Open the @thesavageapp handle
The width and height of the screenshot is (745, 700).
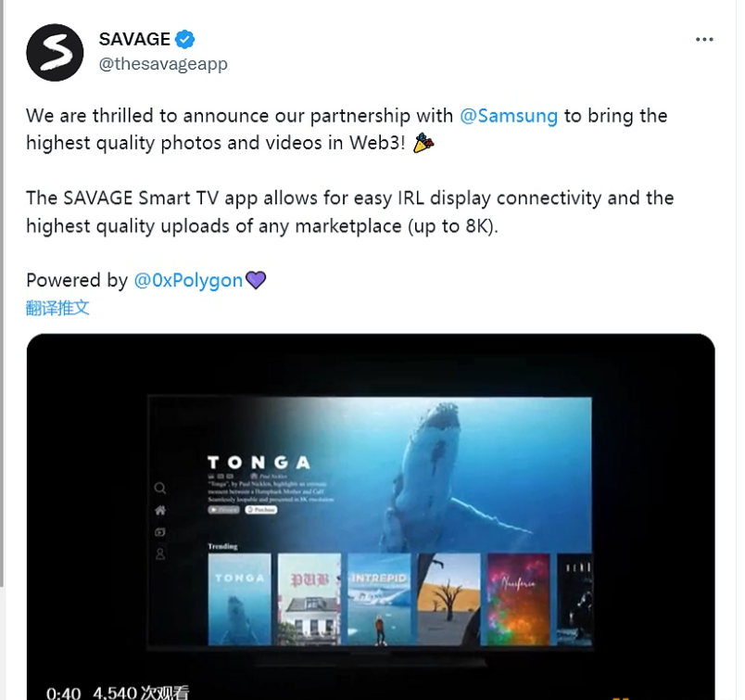163,64
